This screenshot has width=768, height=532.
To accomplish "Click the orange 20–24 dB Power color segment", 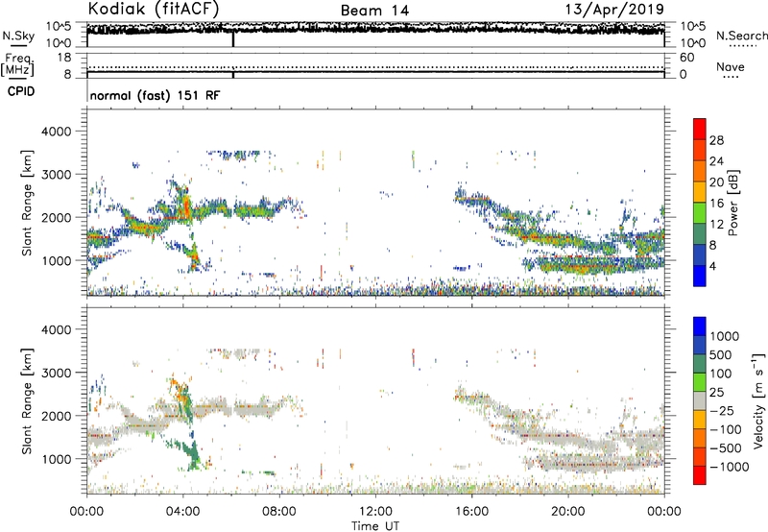I will 700,172.
